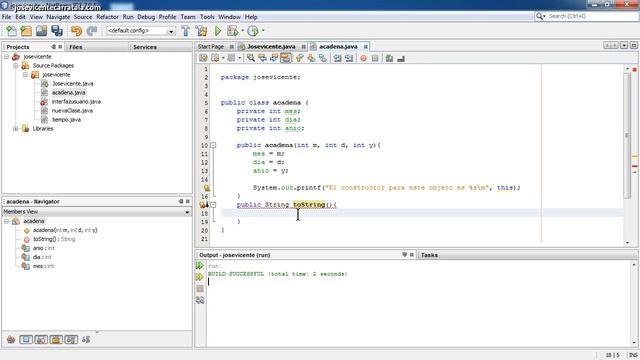Build the project with the hammer icon
The width and height of the screenshot is (640, 360).
tap(186, 31)
